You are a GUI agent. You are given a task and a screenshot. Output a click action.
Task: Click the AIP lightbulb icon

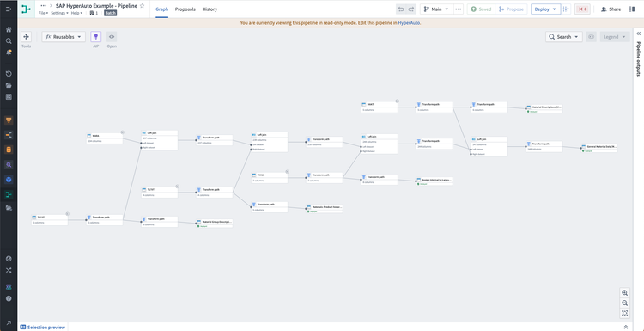click(95, 37)
